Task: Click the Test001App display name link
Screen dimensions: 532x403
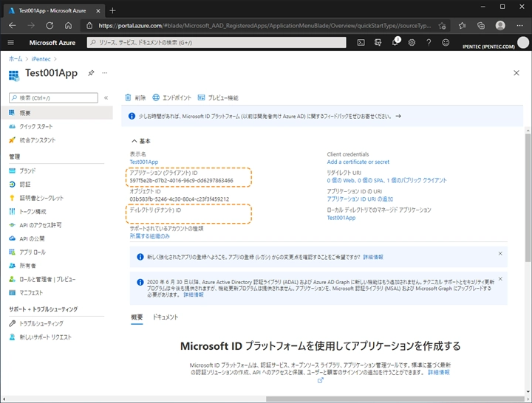Action: pyautogui.click(x=144, y=162)
